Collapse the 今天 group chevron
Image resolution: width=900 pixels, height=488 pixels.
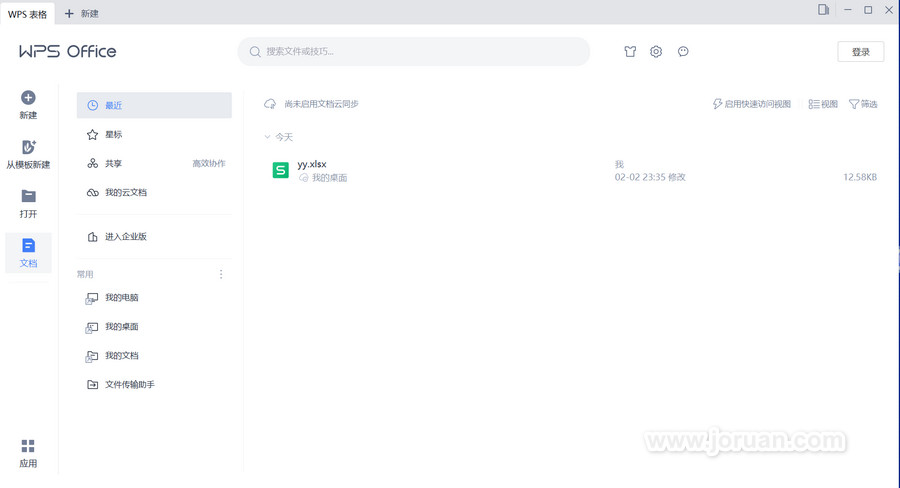click(267, 137)
